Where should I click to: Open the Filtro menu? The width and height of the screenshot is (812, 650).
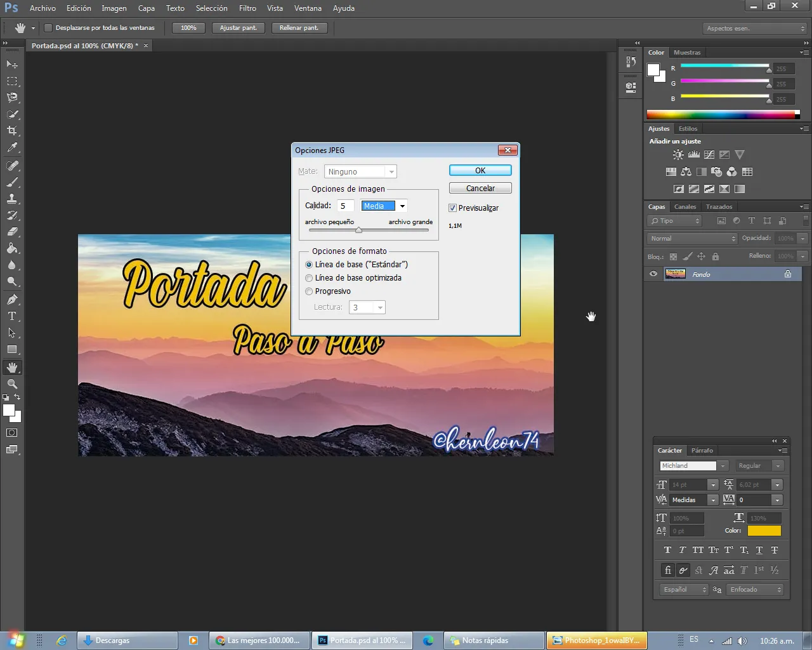tap(247, 8)
